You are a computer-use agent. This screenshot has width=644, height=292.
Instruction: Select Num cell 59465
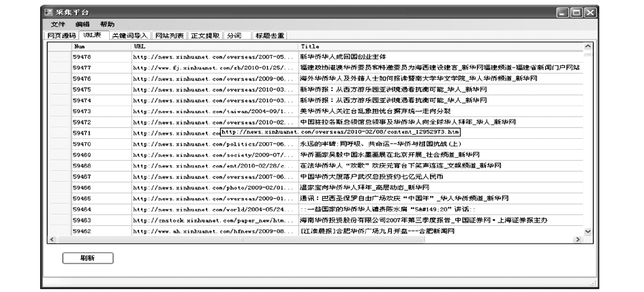point(102,199)
